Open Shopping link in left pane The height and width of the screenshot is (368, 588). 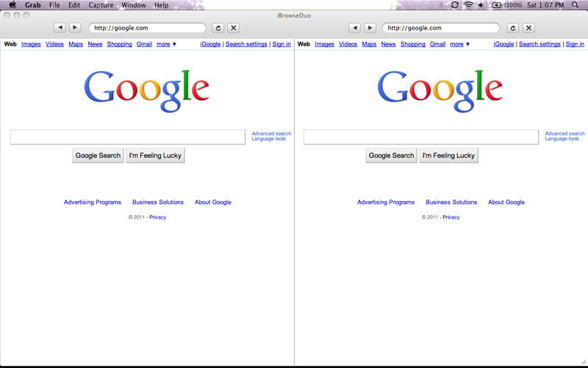click(119, 44)
